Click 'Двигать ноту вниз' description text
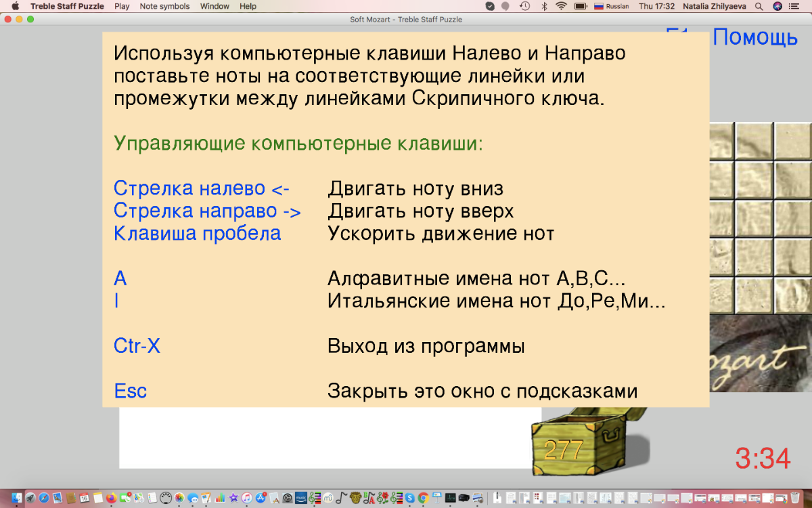This screenshot has width=812, height=508. tap(415, 188)
